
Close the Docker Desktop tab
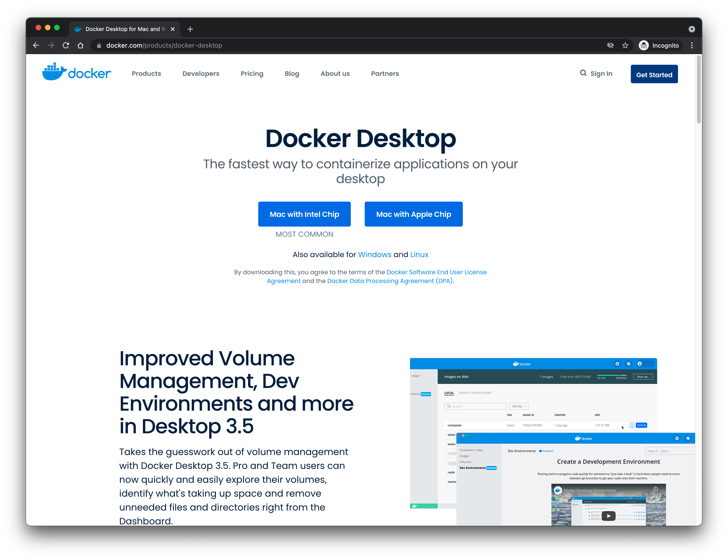pos(173,29)
